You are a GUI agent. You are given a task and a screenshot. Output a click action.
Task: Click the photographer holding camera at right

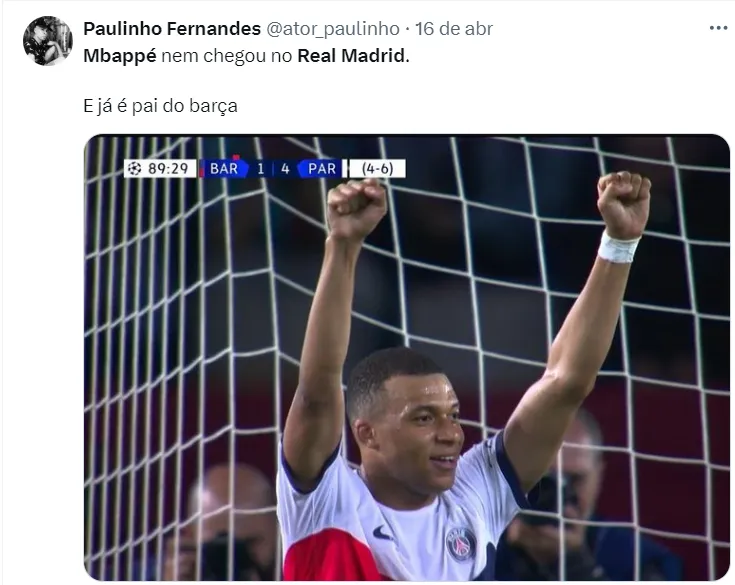(581, 497)
